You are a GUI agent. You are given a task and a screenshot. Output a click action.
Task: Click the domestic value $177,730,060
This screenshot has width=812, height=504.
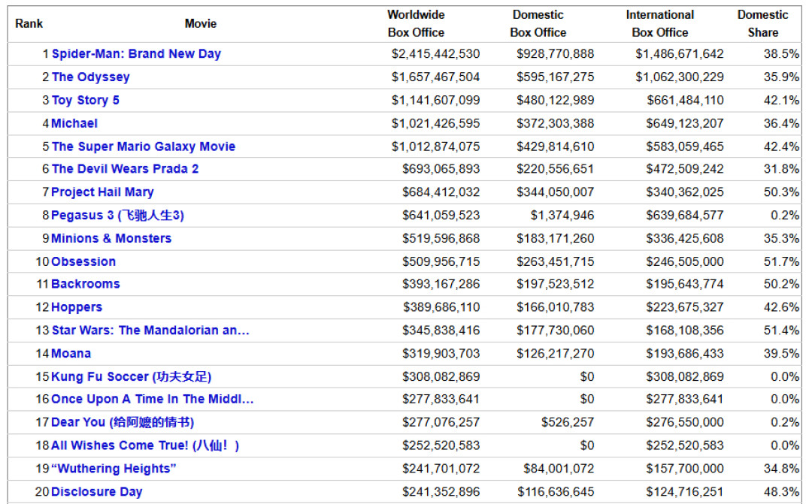pyautogui.click(x=555, y=330)
